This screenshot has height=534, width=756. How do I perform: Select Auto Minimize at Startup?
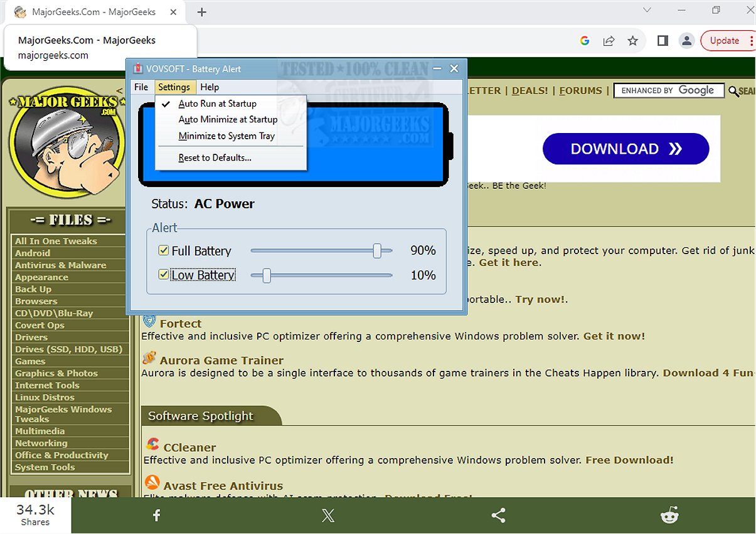pos(228,119)
